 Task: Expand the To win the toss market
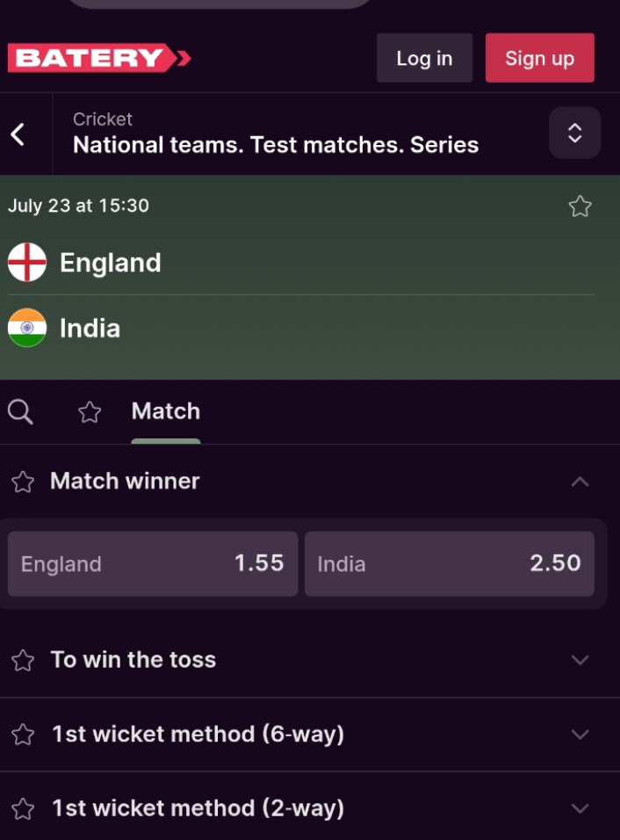pyautogui.click(x=579, y=660)
